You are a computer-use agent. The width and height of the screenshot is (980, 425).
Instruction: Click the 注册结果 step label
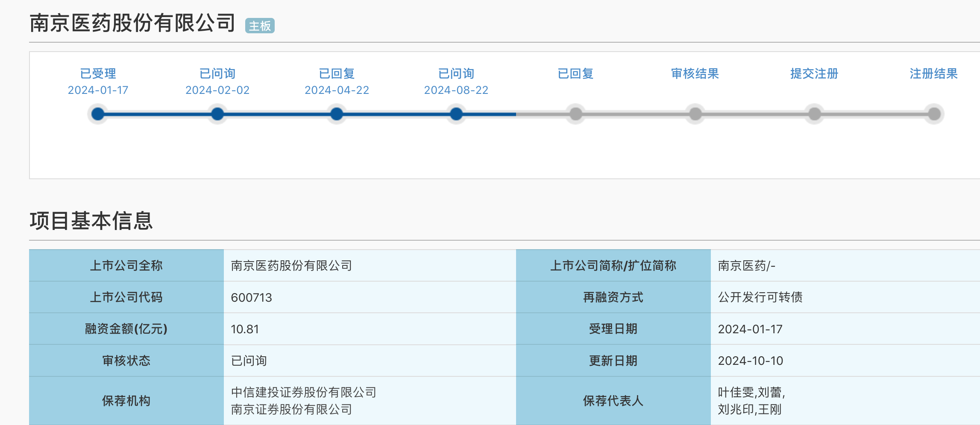point(934,74)
